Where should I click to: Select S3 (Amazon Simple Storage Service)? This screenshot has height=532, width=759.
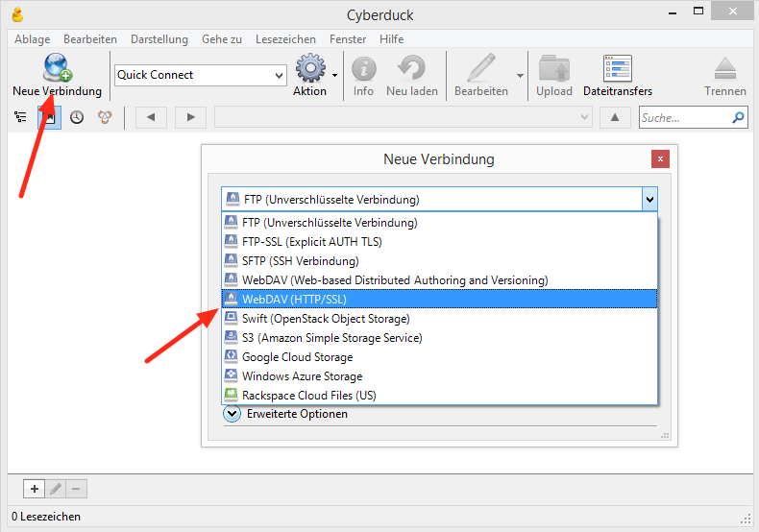point(439,338)
